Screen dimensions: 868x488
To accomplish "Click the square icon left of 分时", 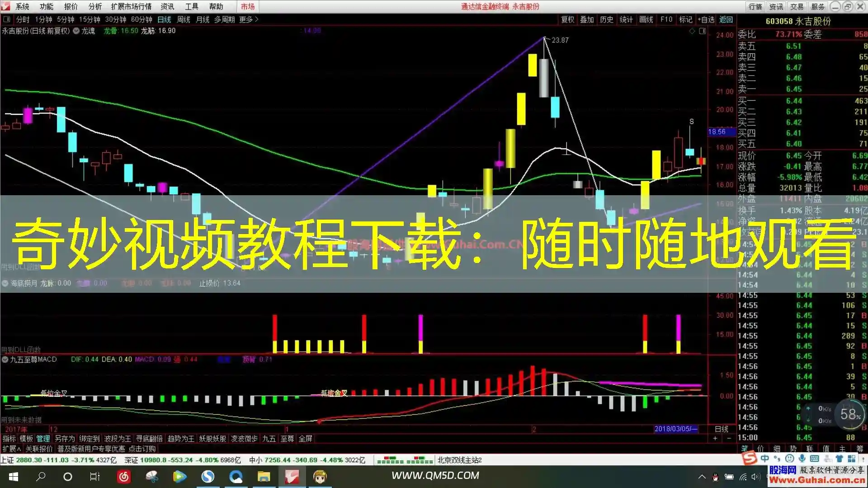I will click(x=7, y=19).
